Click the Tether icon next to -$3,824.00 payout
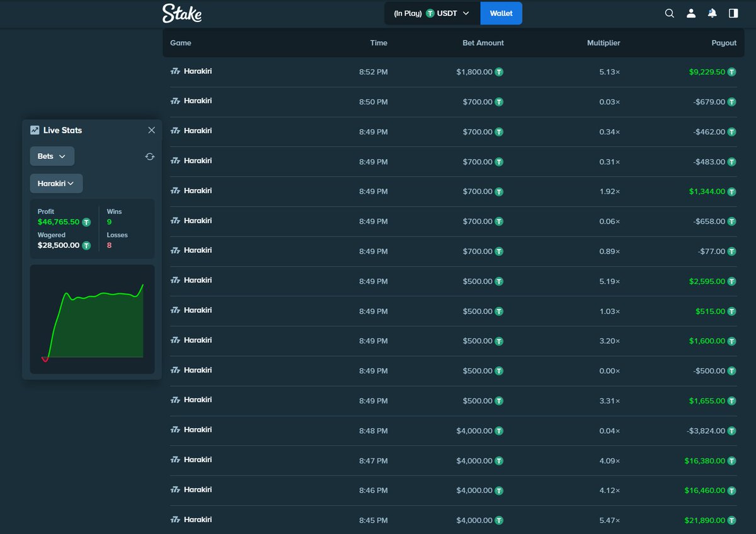 732,431
